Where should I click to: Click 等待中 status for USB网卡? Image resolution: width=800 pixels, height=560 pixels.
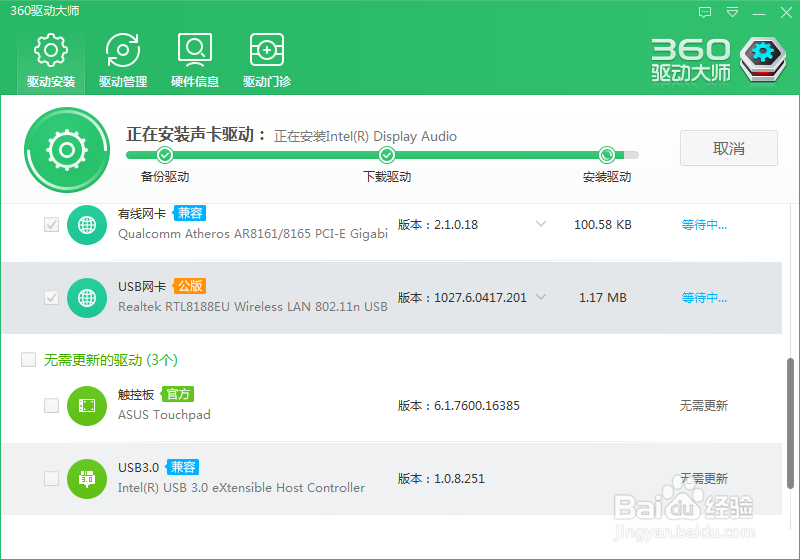[x=704, y=298]
